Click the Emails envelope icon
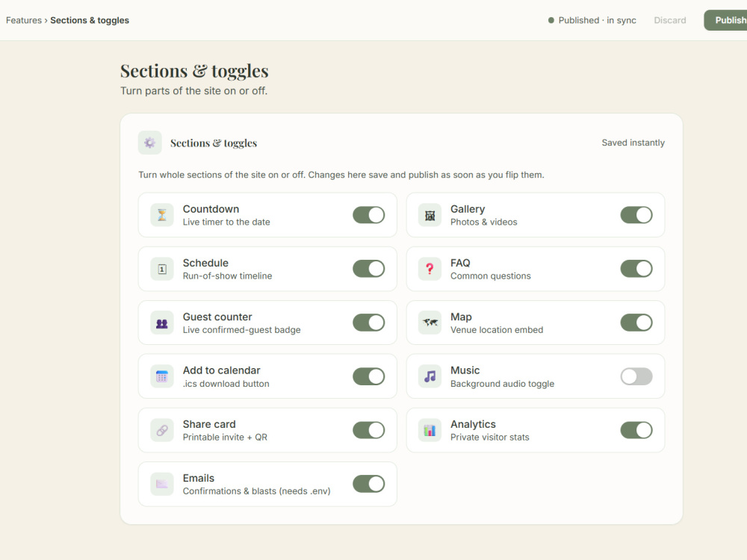Viewport: 747px width, 560px height. coord(162,485)
